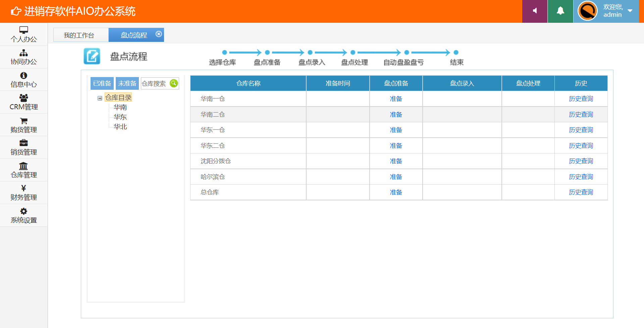Screen dimensions: 644x328
Task: Click 准备 for 总仓库
Action: 396,192
